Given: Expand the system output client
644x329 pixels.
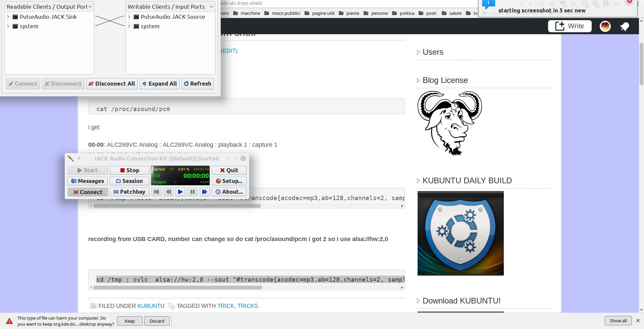Looking at the screenshot, I should tap(8, 26).
